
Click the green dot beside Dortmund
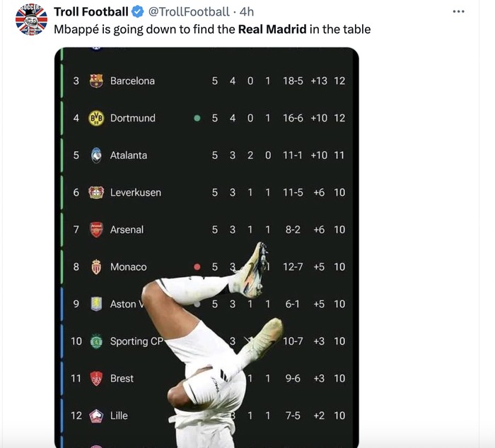pyautogui.click(x=197, y=118)
